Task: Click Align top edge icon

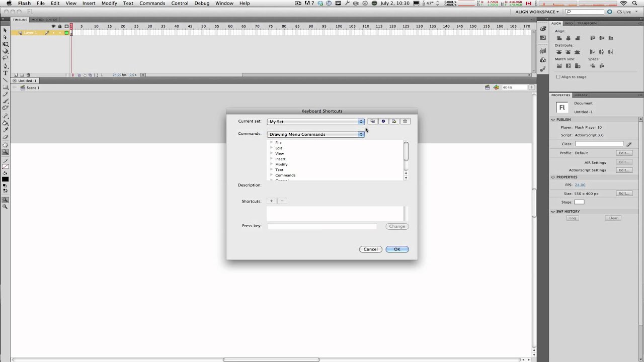Action: tap(593, 38)
